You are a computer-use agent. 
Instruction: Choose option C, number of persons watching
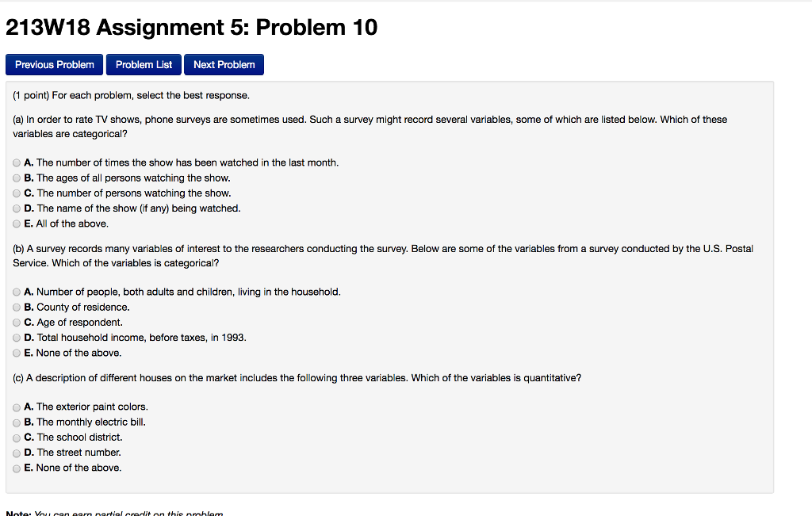click(16, 193)
